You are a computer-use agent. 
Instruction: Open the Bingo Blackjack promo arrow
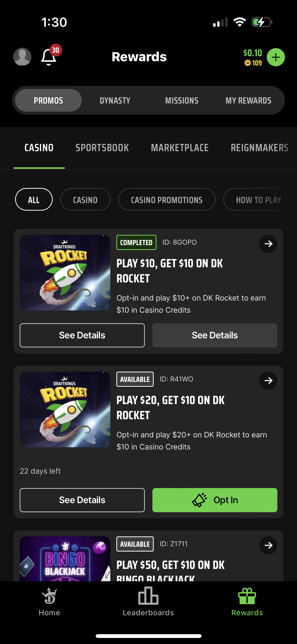tap(268, 545)
